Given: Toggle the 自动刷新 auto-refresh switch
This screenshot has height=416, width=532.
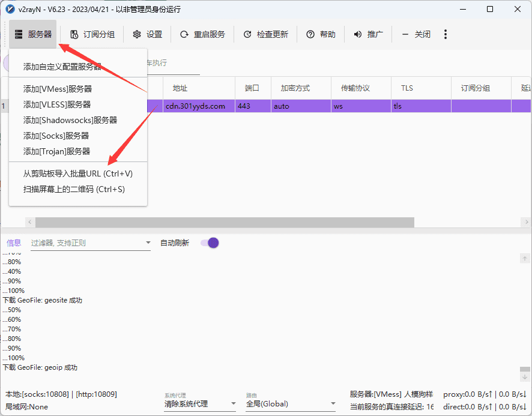Looking at the screenshot, I should [210, 243].
